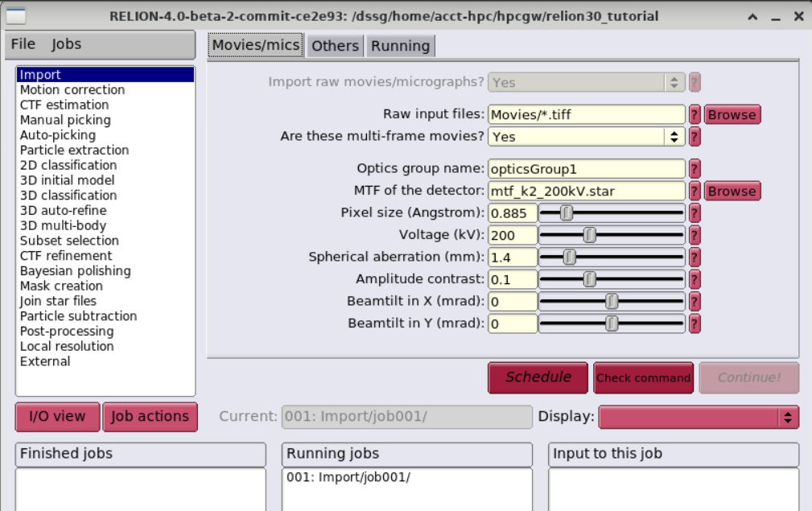Show help '?' for Pixel size (Angstrom)

pos(695,212)
